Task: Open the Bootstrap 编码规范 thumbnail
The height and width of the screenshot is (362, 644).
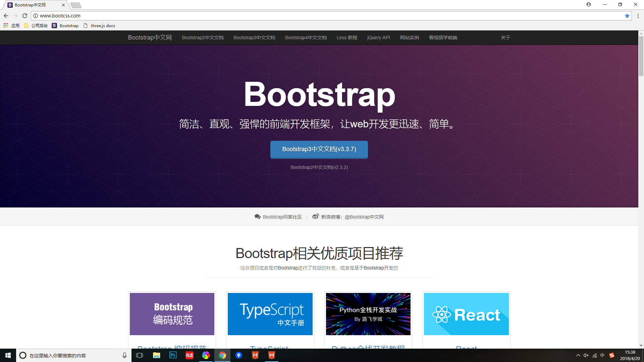Action: (172, 314)
